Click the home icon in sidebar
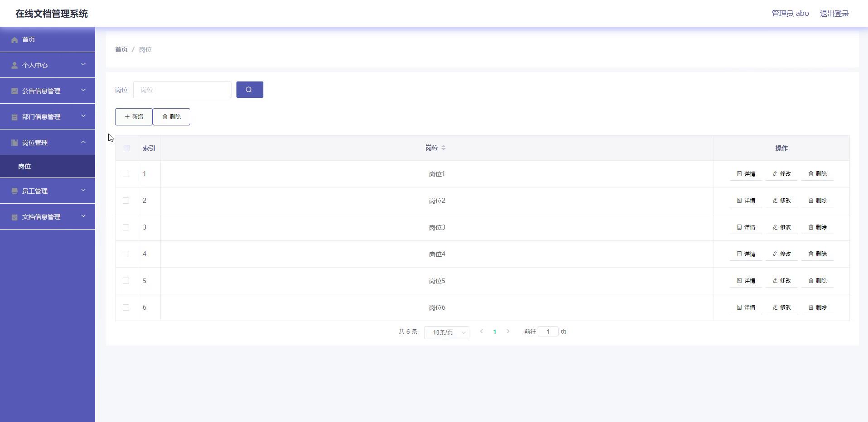868x422 pixels. (x=14, y=40)
